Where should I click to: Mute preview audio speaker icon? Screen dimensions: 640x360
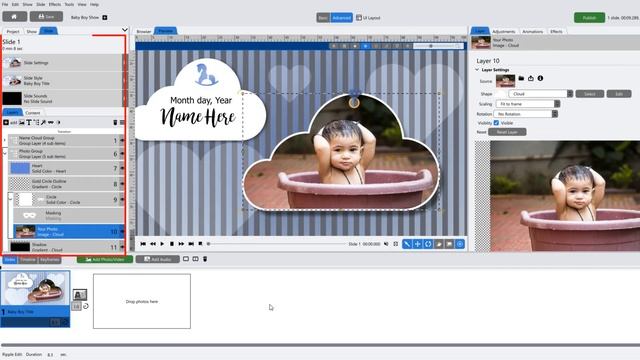[x=386, y=244]
